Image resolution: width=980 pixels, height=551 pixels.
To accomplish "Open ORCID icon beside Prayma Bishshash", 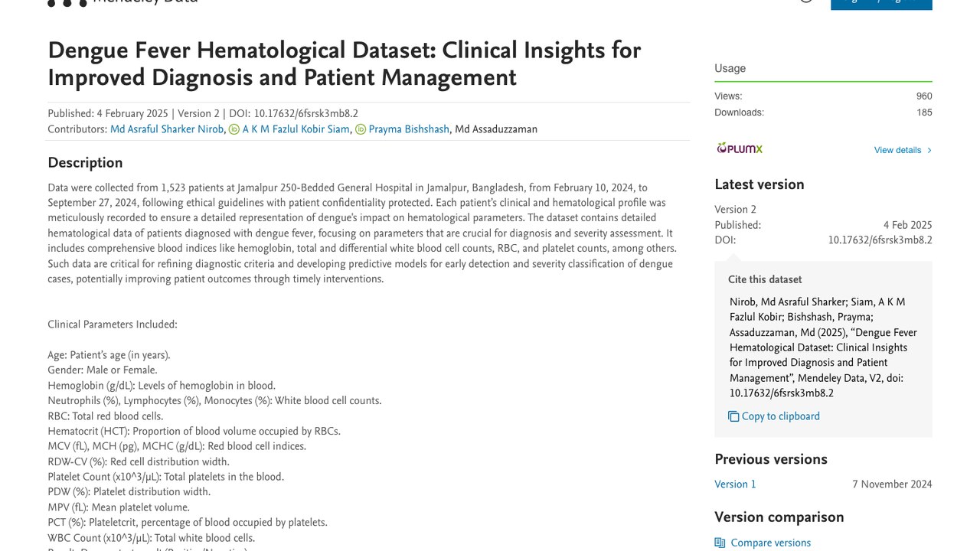I will click(x=361, y=129).
